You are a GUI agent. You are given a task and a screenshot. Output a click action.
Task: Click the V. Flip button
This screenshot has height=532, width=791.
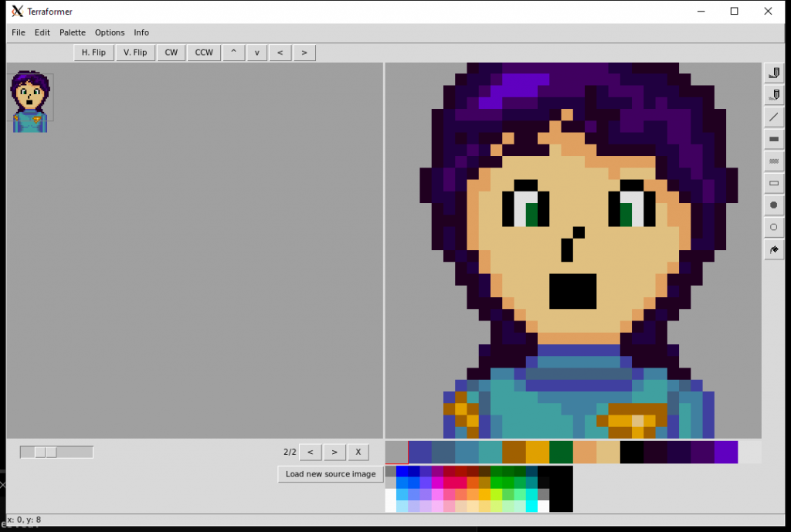(135, 53)
